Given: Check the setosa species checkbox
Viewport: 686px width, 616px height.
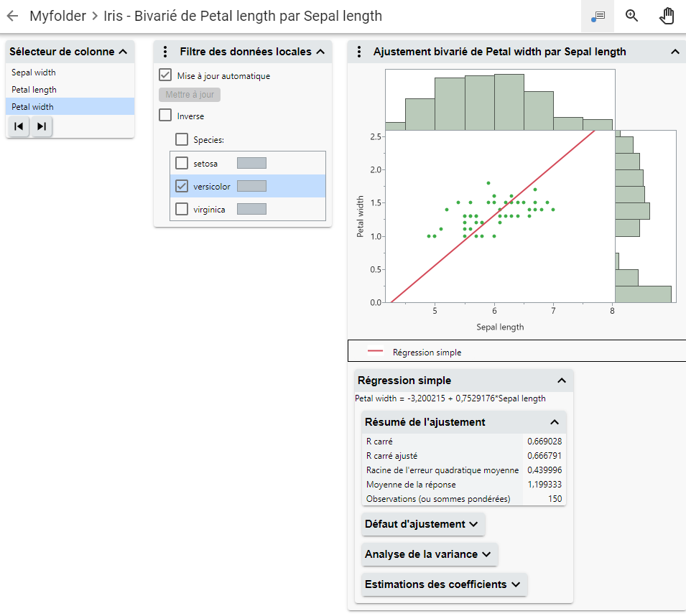Looking at the screenshot, I should click(182, 163).
